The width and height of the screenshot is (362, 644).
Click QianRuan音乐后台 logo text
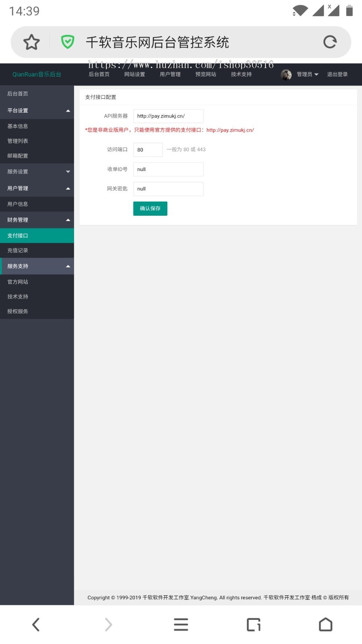point(37,74)
